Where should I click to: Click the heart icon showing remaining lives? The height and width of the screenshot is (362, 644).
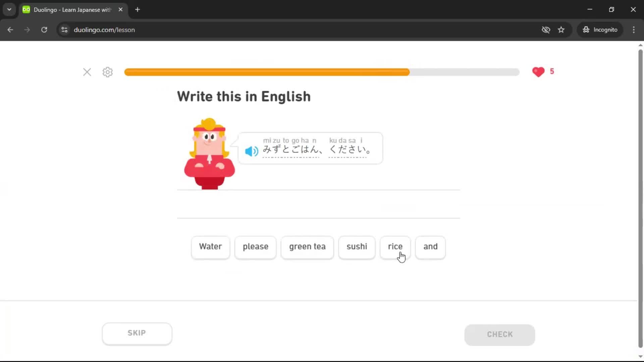[538, 72]
